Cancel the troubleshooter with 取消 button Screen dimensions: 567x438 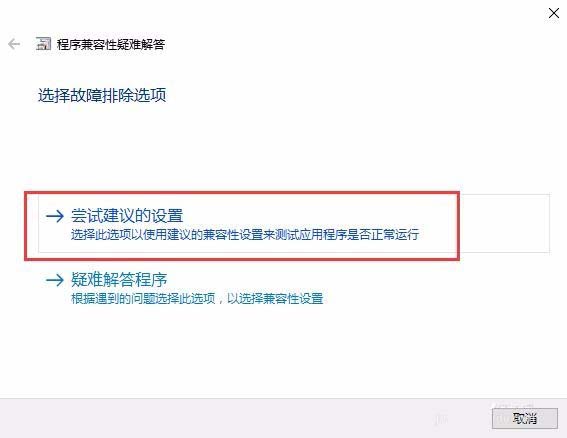point(525,418)
